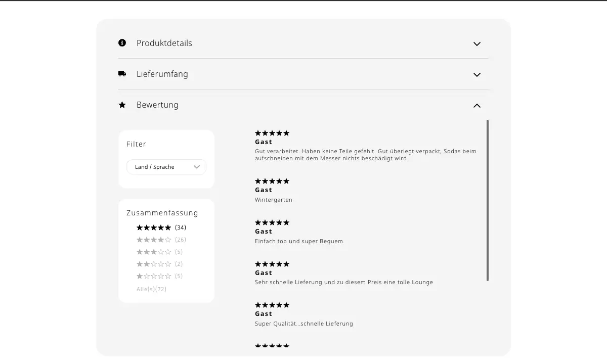The width and height of the screenshot is (607, 364).
Task: Click the stars above 'Sehr schnelle Lieferung' review
Action: [272, 264]
